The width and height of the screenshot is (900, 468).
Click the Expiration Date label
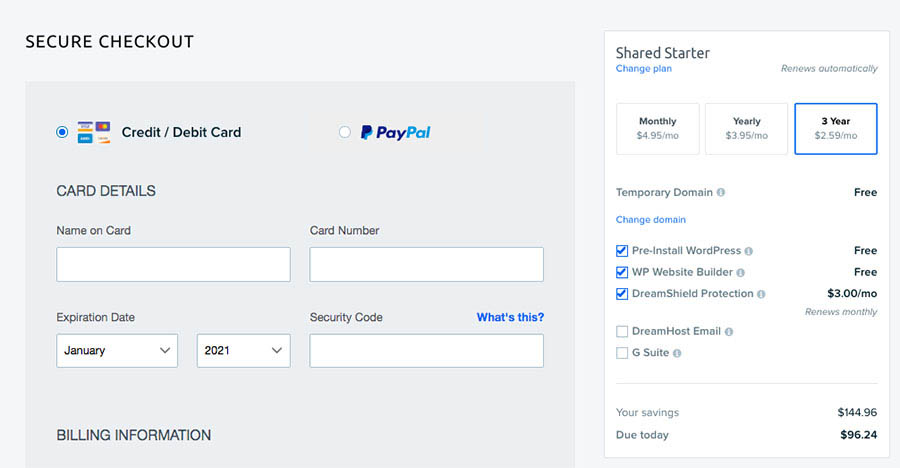pyautogui.click(x=95, y=317)
